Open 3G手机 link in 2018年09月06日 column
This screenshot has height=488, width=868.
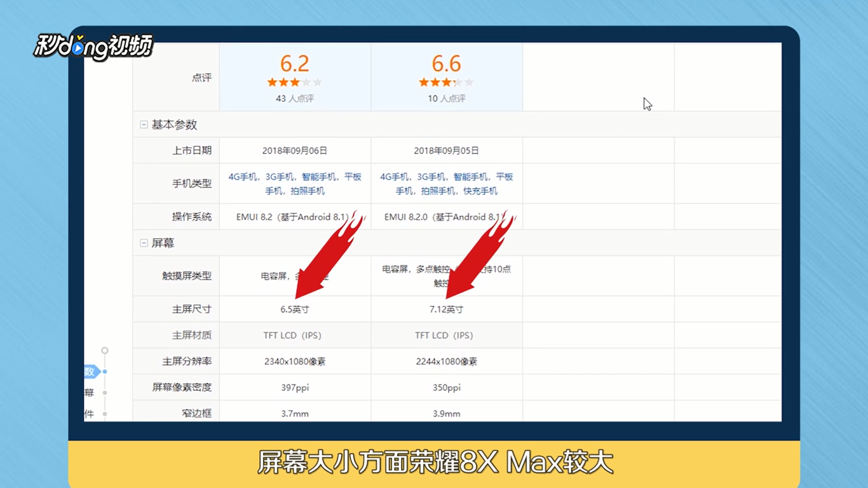tap(280, 177)
